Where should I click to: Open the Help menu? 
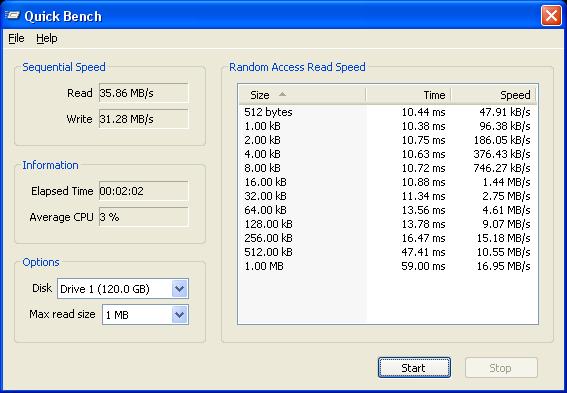47,38
